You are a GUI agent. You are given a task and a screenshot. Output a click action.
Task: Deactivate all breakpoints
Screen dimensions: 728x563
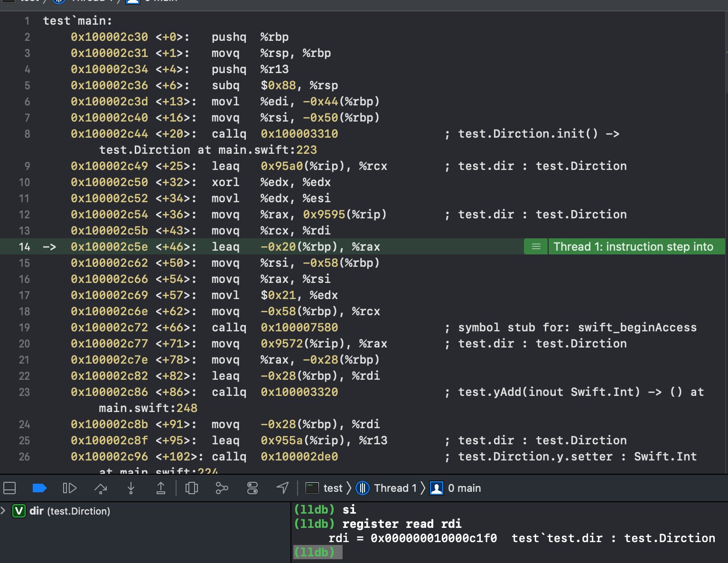[40, 488]
